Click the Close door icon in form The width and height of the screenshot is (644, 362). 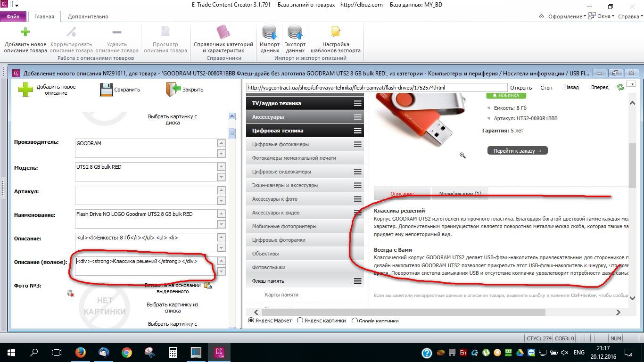(x=173, y=90)
